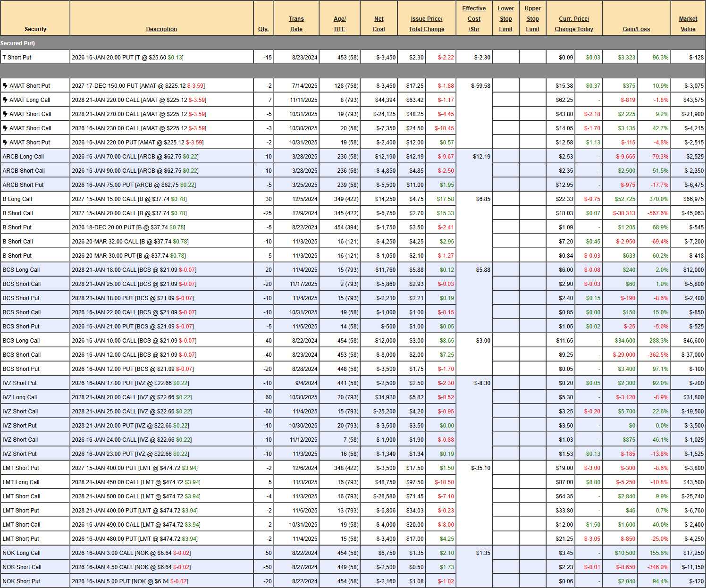The height and width of the screenshot is (588, 707).
Task: Click lightning icon on AMAT 2026 16-JAN 220.00 Put
Action: point(5,143)
